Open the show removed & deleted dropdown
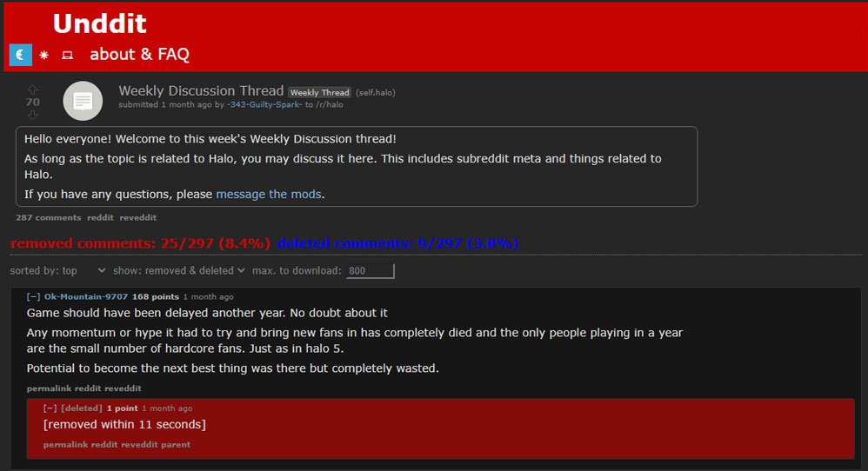This screenshot has height=471, width=868. click(x=179, y=270)
